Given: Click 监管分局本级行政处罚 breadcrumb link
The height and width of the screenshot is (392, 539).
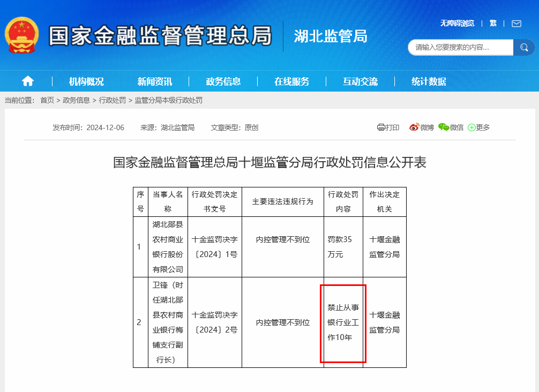Looking at the screenshot, I should [x=168, y=100].
